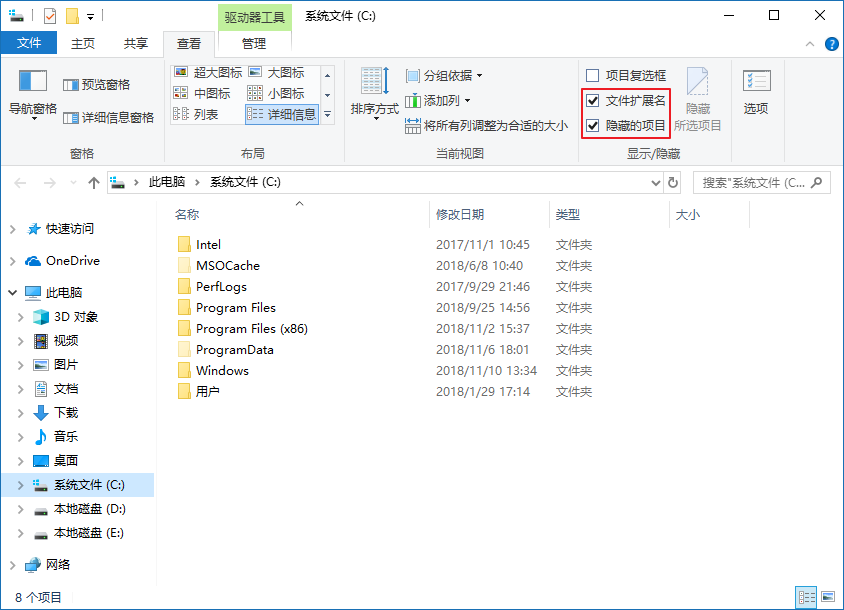Select details (详细信息) layout
The width and height of the screenshot is (844, 610).
tap(282, 114)
